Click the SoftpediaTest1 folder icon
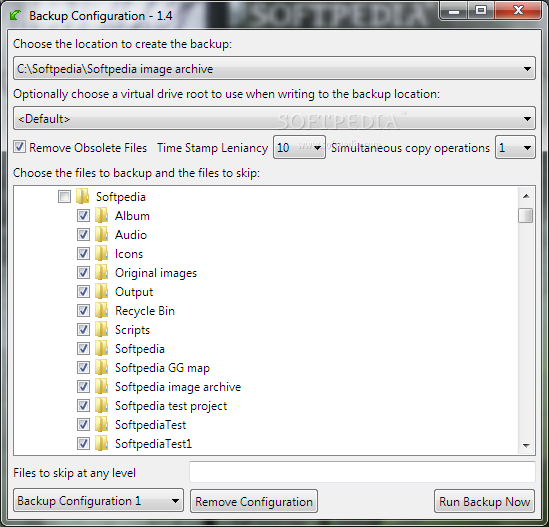This screenshot has height=527, width=549. pos(102,443)
